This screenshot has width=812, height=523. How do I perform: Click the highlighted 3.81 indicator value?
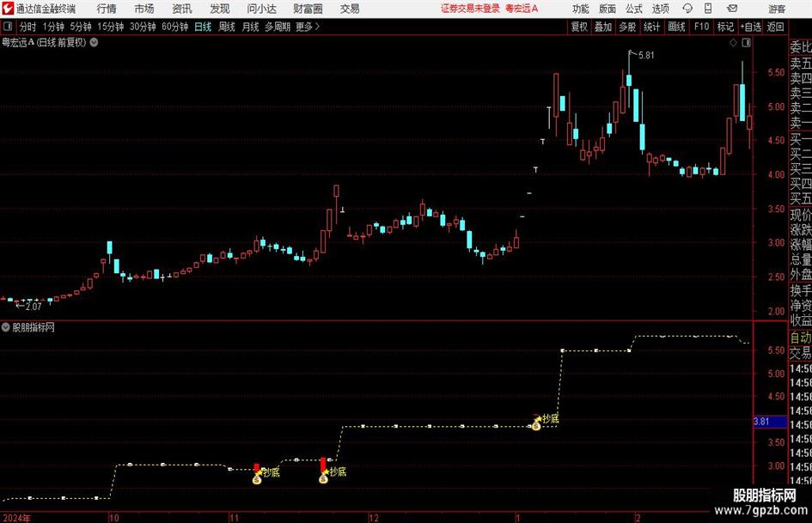tap(770, 422)
